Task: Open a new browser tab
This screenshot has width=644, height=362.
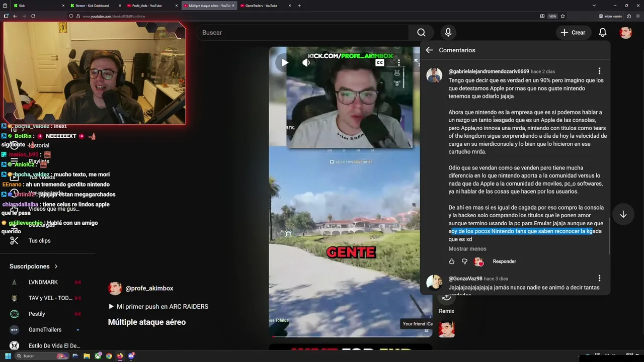Action: pos(299,6)
